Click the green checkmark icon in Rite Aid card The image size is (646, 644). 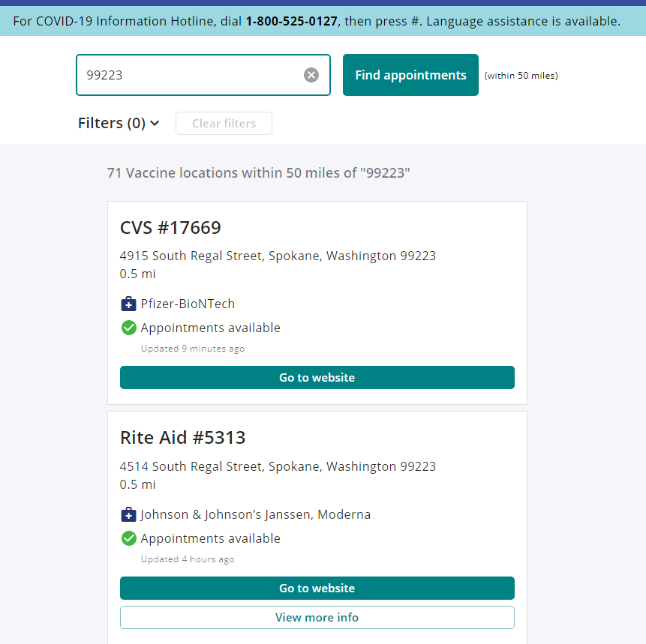coord(128,538)
